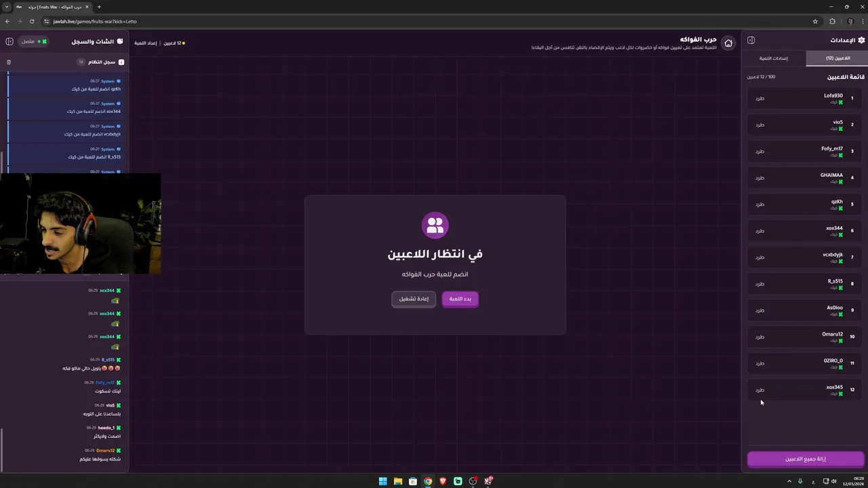Open the home icon beside حرب الفواكه
The height and width of the screenshot is (488, 868).
[728, 43]
